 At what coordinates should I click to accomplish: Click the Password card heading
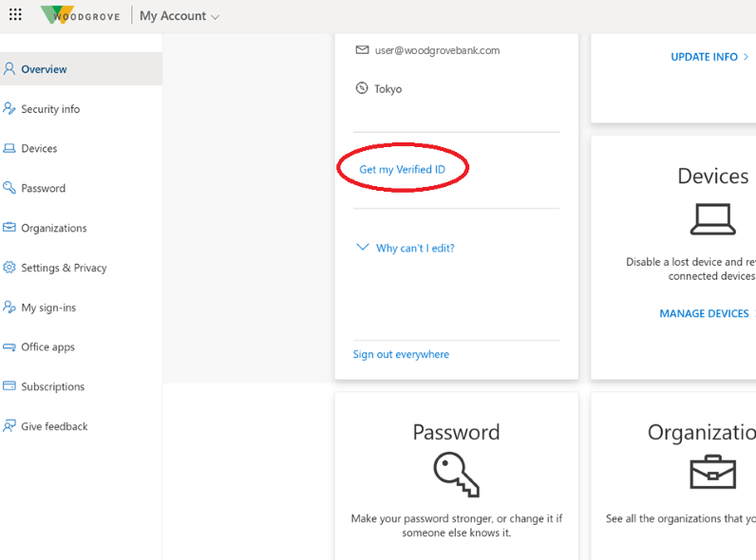456,432
